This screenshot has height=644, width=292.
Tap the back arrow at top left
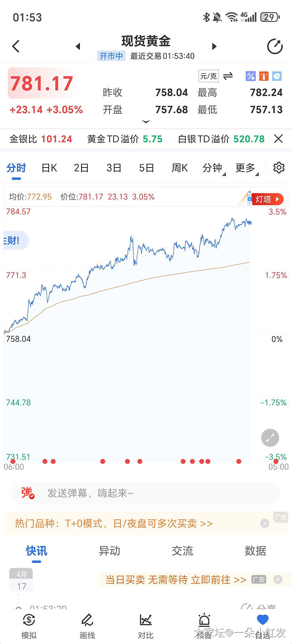(x=16, y=46)
